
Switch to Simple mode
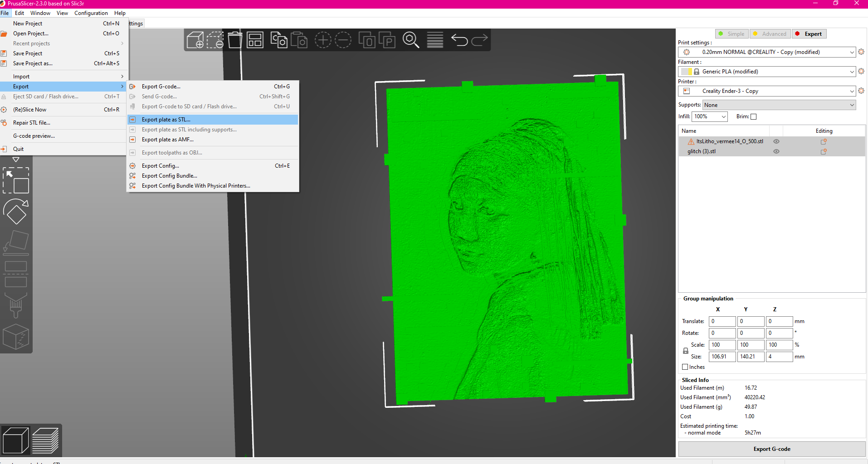click(x=731, y=34)
